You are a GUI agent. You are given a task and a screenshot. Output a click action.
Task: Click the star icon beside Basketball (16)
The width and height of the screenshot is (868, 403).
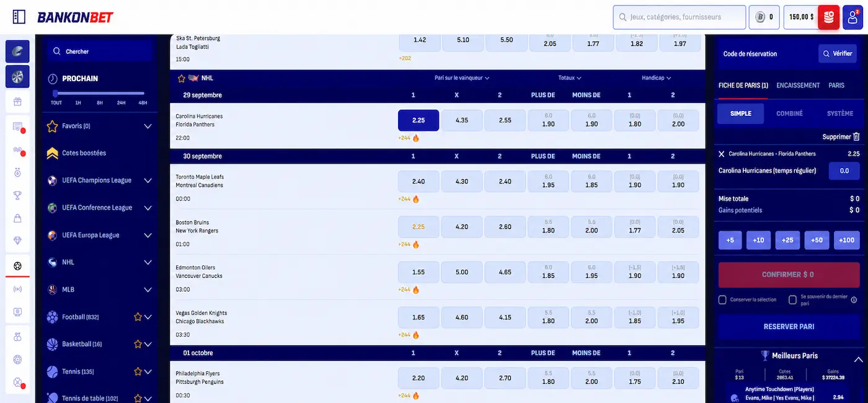(x=138, y=344)
